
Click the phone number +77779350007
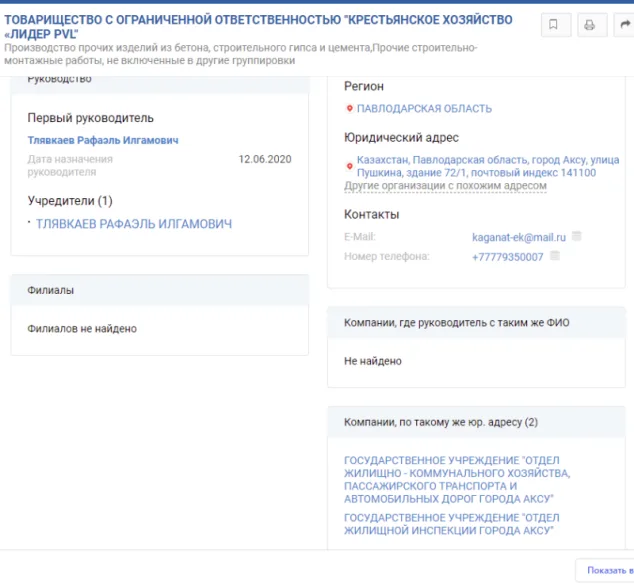click(507, 257)
